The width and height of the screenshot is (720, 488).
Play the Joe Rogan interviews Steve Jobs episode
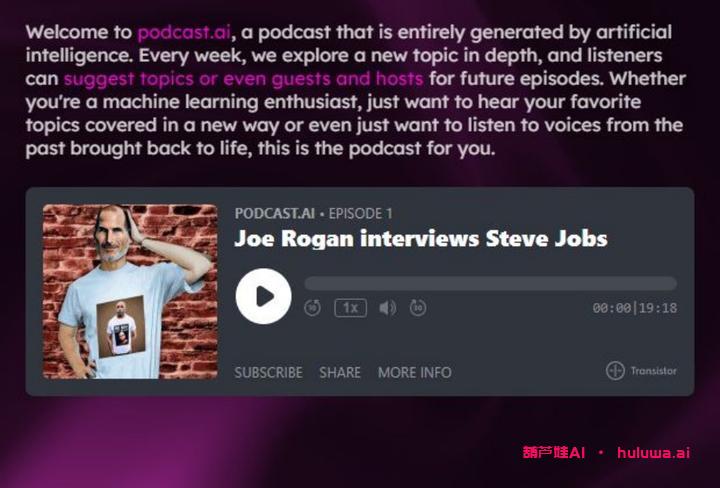pos(263,297)
